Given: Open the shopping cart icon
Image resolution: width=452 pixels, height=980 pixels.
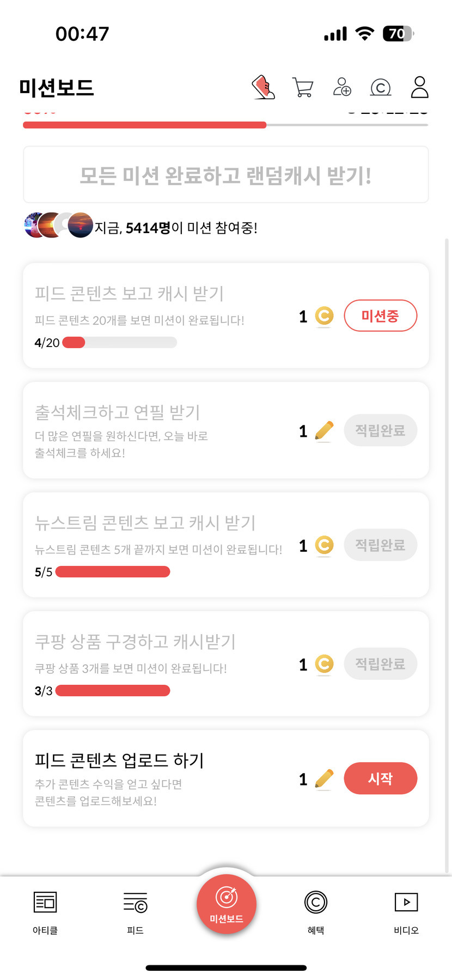Looking at the screenshot, I should (x=303, y=87).
